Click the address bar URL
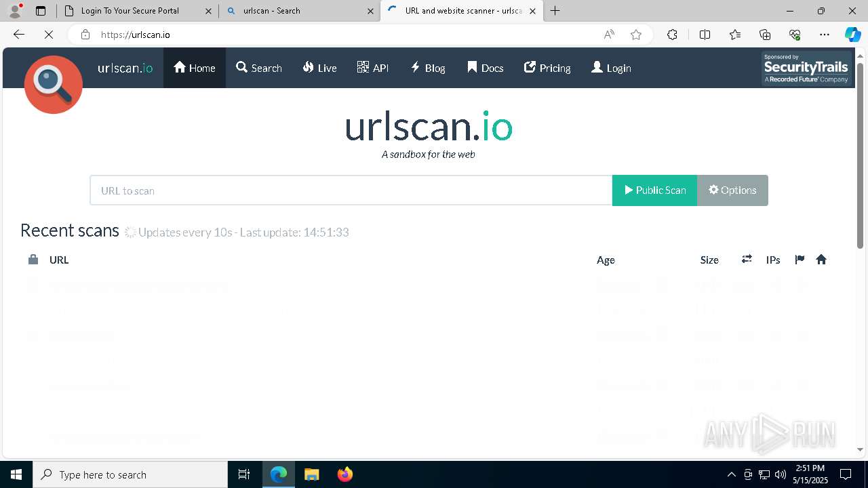Screen dimensions: 868x488 coord(136,35)
